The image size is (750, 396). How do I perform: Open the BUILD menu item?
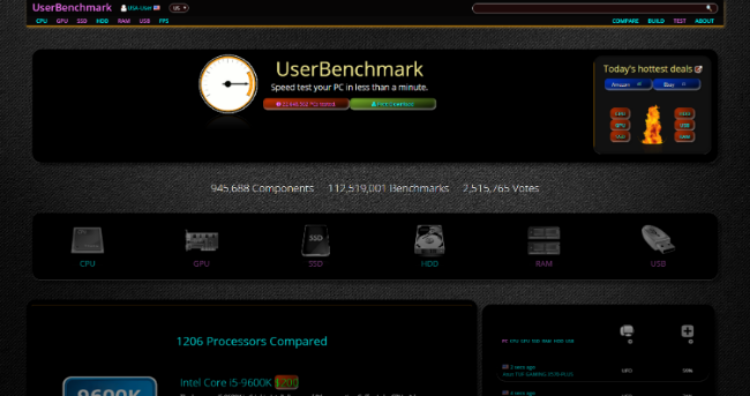coord(656,21)
